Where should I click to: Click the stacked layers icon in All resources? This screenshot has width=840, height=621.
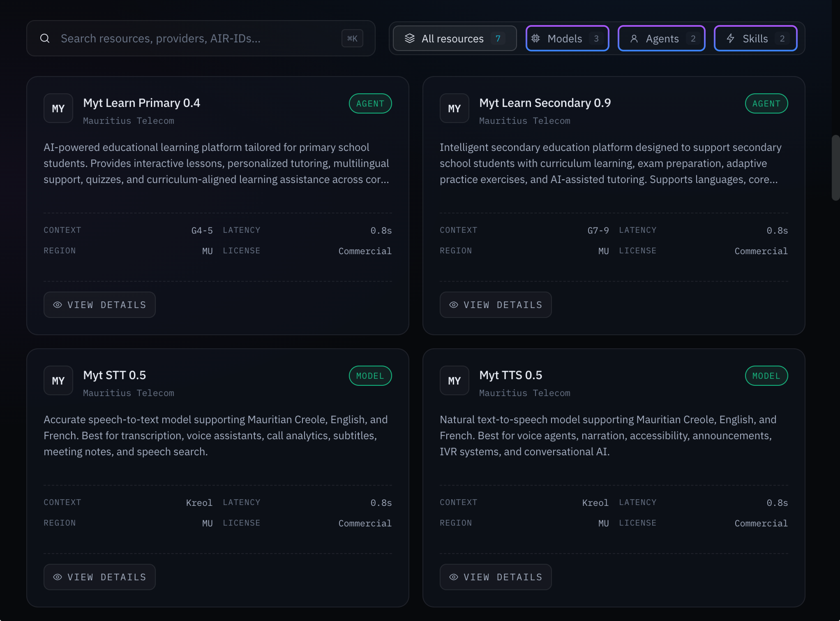[410, 38]
